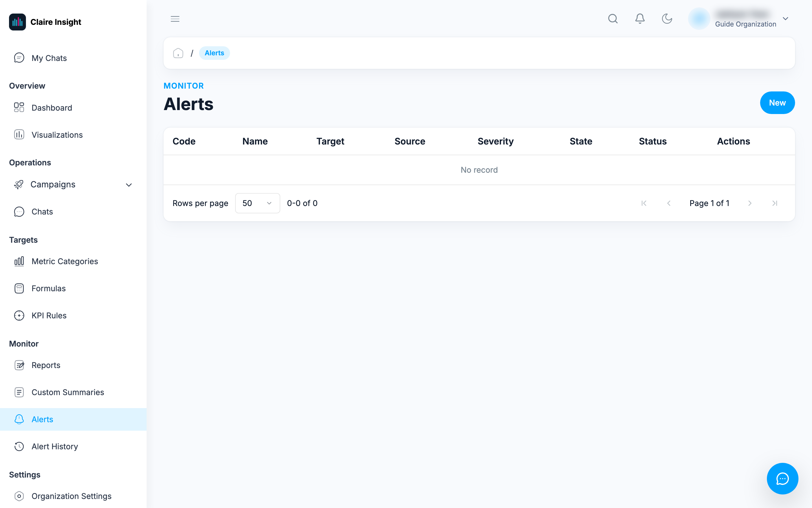
Task: Click the Custom Summaries document icon
Action: (19, 392)
